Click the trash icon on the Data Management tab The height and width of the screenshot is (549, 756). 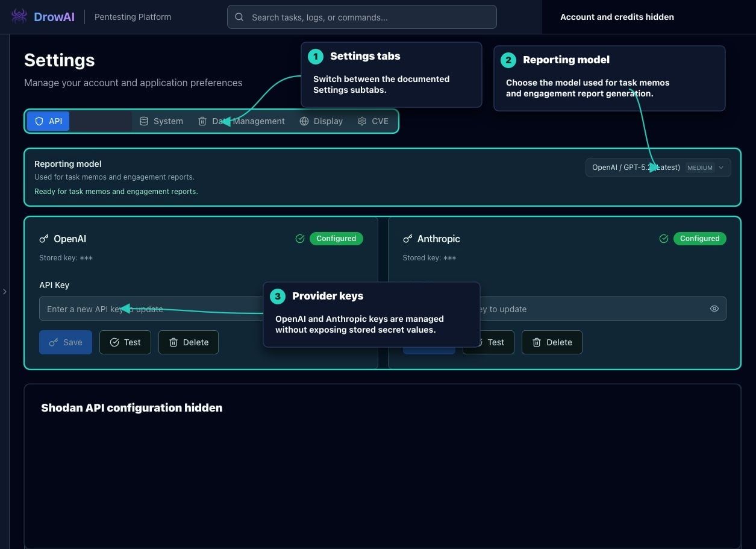point(202,121)
